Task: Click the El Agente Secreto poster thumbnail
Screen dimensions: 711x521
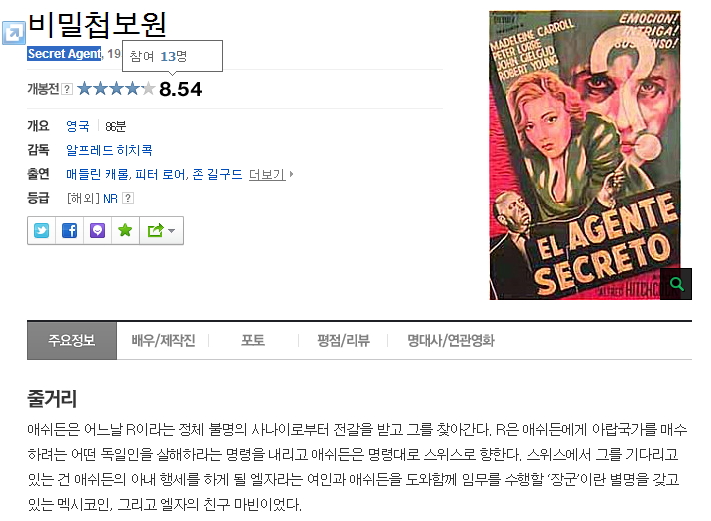Action: tap(585, 155)
